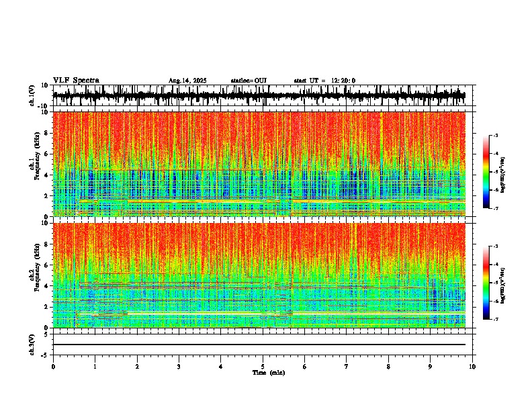
Task: Select the date text "Aug.14, 2025"
Action: pyautogui.click(x=187, y=81)
